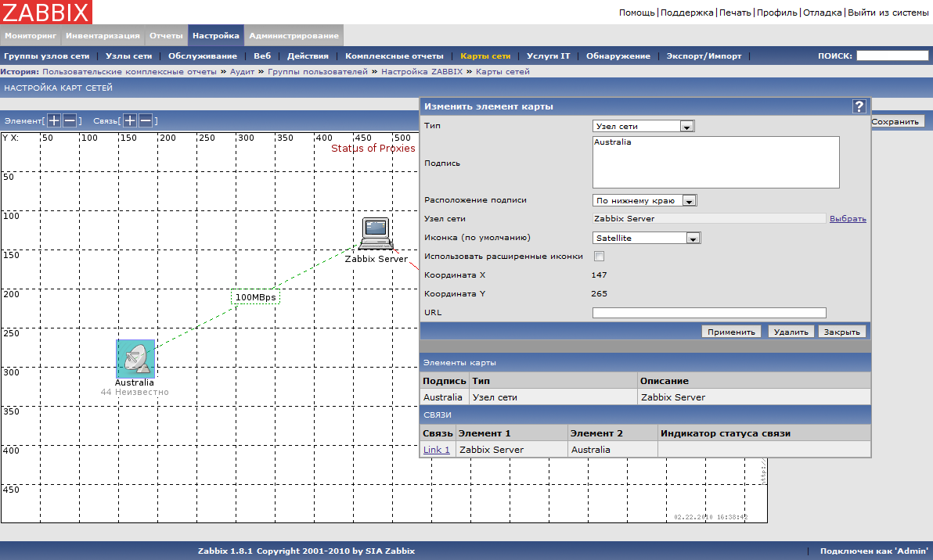The height and width of the screenshot is (560, 933).
Task: Click the Подпись column header
Action: pos(445,381)
